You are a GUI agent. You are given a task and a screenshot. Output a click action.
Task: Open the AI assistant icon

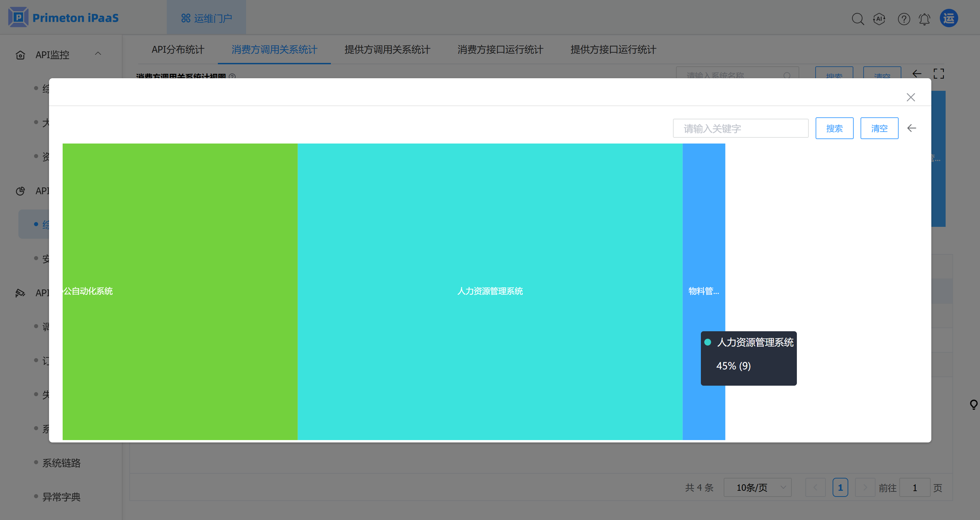(879, 19)
